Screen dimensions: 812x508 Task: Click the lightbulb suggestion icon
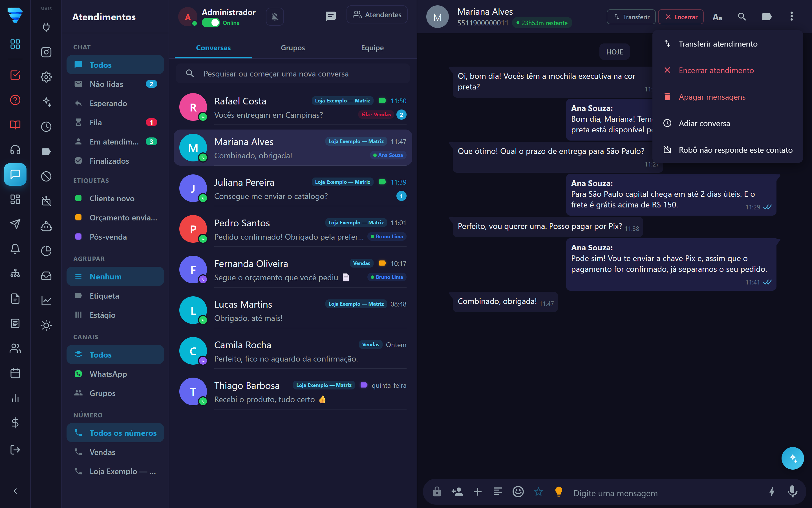[559, 492]
